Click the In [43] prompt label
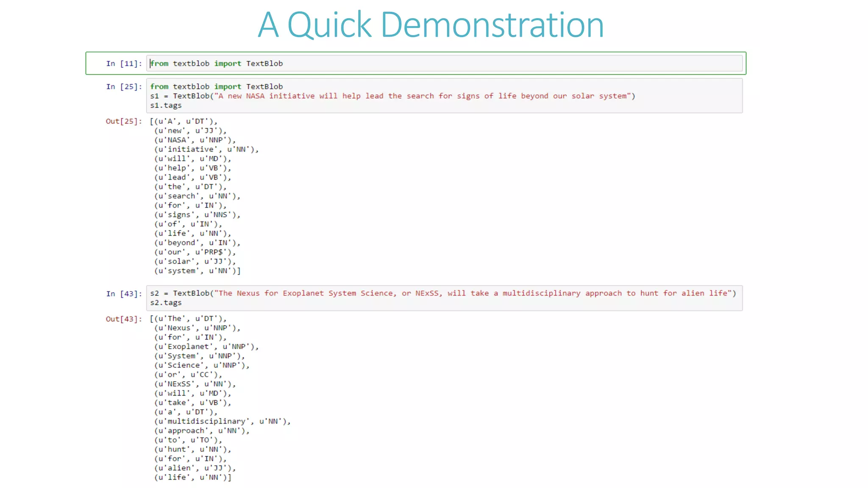 click(124, 294)
